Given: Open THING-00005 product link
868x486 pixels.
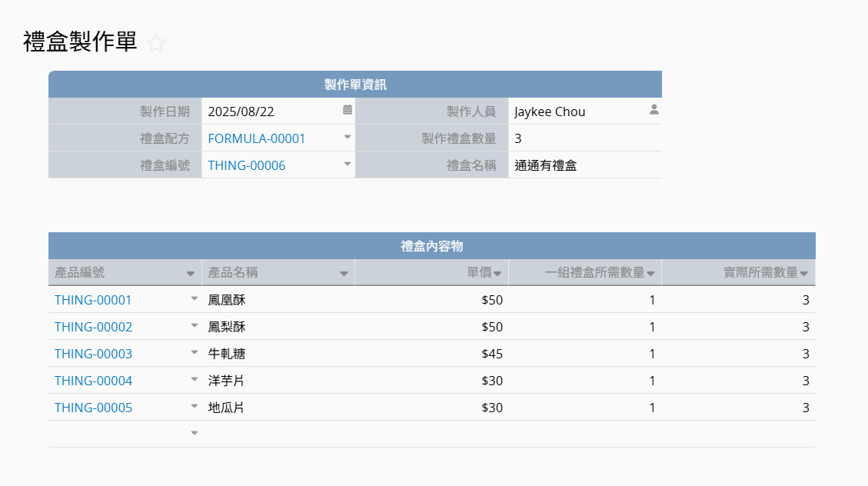Looking at the screenshot, I should click(94, 408).
